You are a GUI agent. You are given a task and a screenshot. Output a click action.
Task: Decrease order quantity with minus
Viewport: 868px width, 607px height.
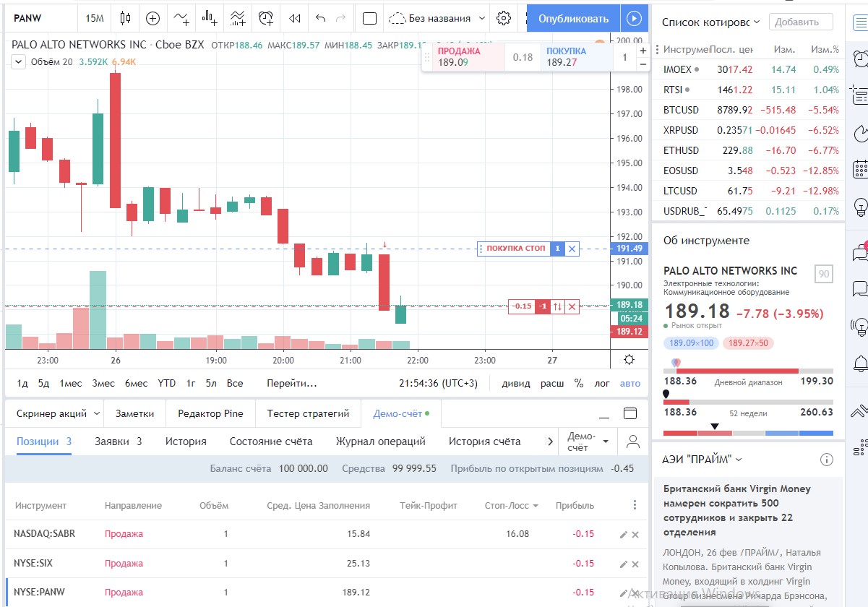[643, 64]
